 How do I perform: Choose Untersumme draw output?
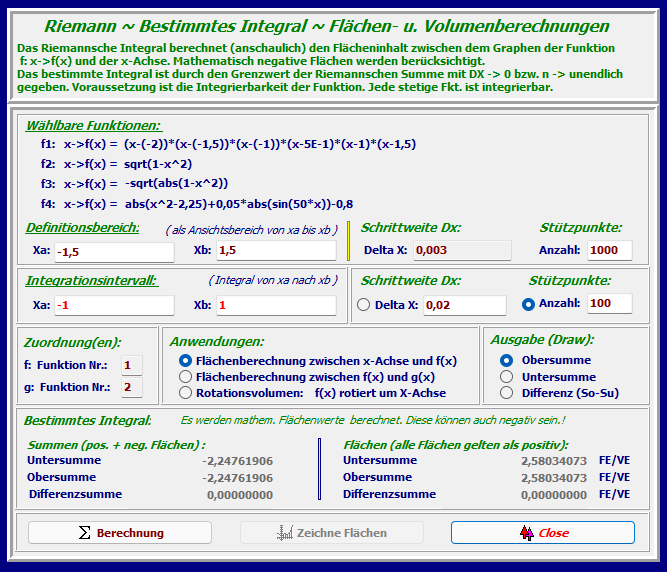507,377
